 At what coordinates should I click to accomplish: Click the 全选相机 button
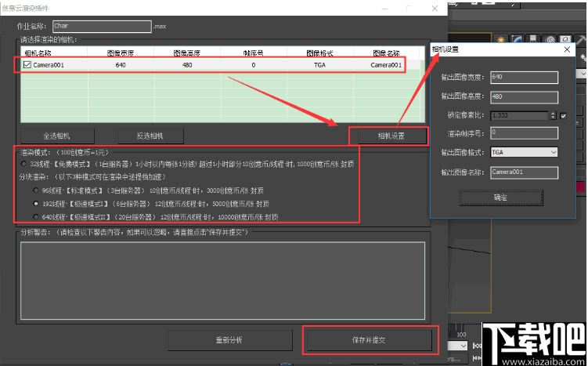[x=57, y=136]
